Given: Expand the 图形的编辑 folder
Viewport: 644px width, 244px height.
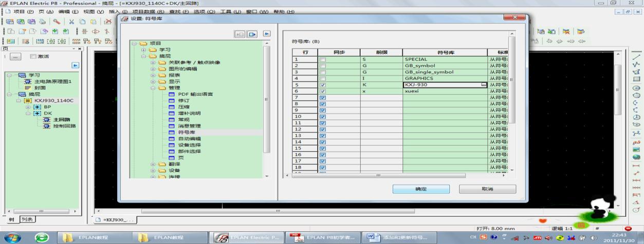Looking at the screenshot, I should click(x=153, y=68).
